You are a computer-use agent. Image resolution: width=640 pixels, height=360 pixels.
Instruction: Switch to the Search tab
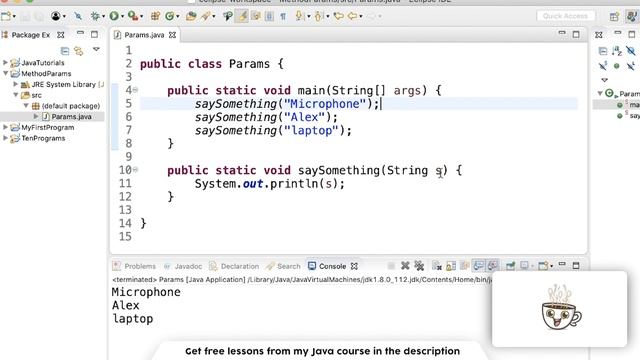pos(283,266)
